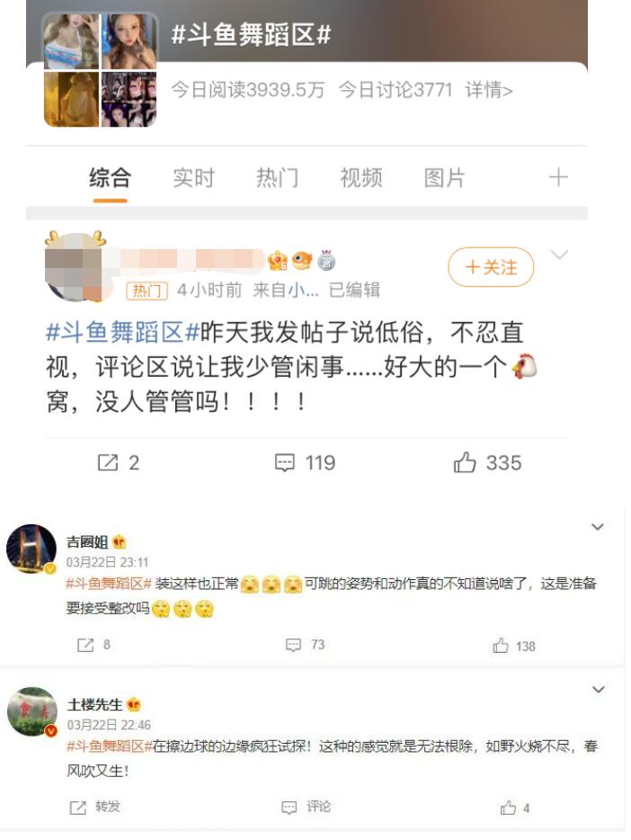Switch to the 热门 tab

(x=277, y=177)
